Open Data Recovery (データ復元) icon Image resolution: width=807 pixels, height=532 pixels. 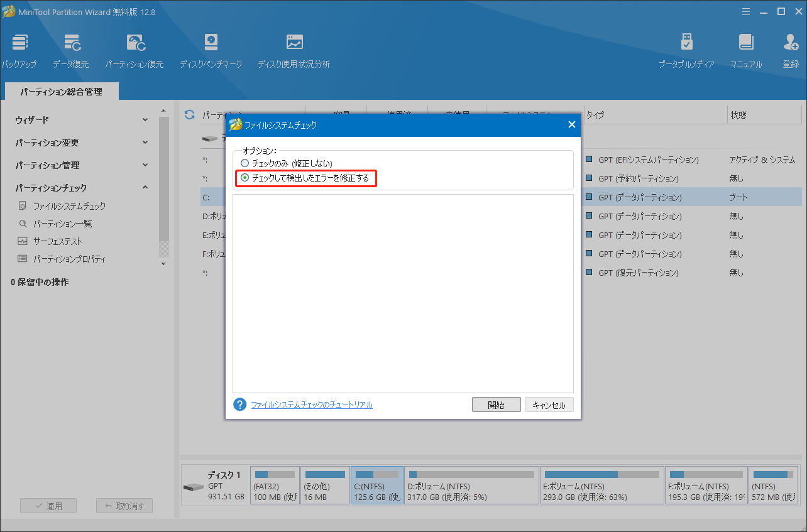coord(73,43)
